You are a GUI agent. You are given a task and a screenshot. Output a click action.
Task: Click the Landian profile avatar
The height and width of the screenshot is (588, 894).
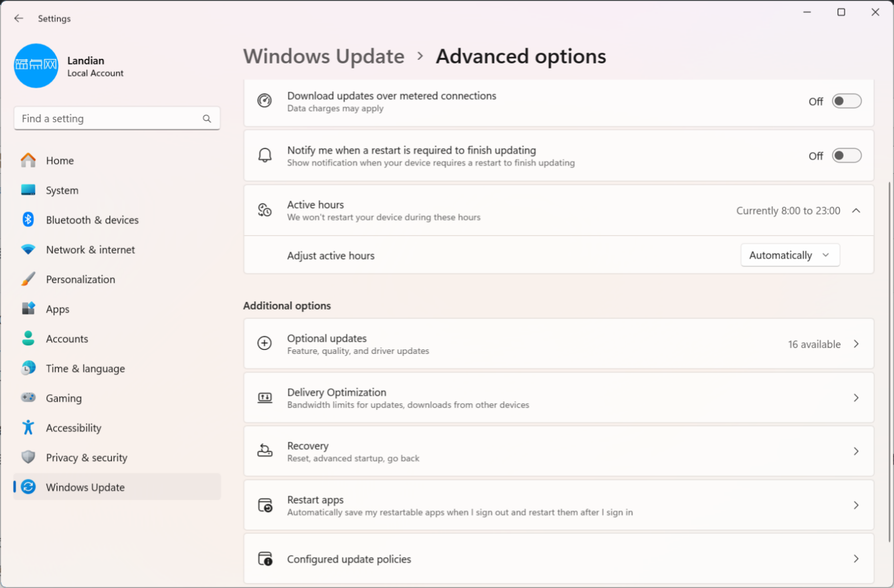pos(36,66)
